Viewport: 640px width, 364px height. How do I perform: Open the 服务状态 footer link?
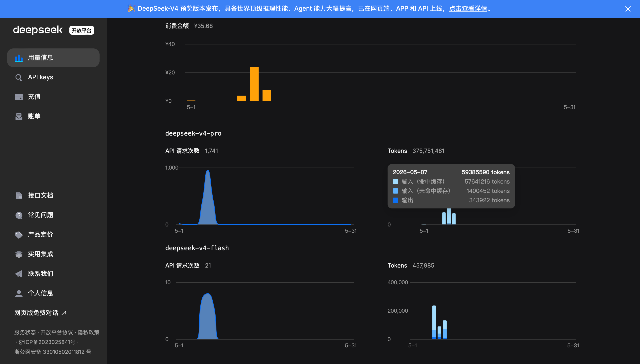(25, 332)
